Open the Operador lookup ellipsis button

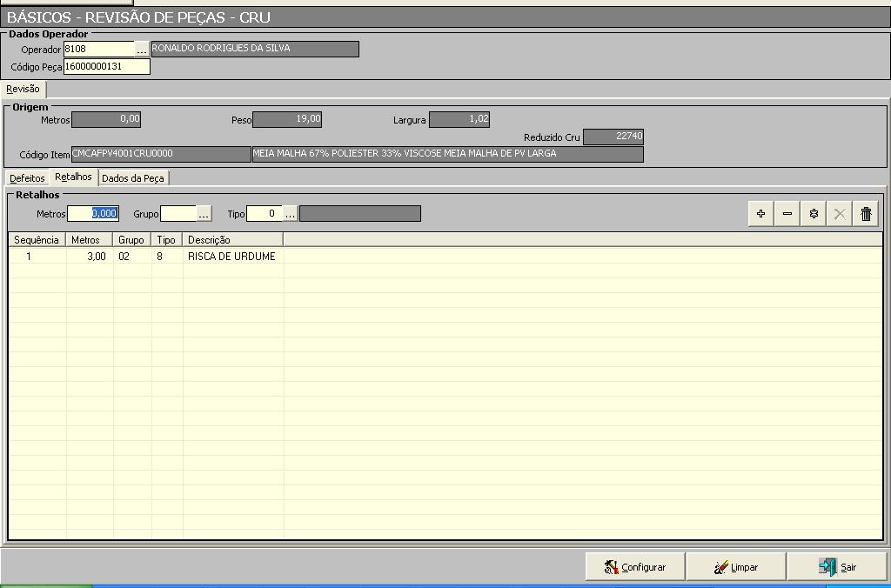(x=142, y=50)
